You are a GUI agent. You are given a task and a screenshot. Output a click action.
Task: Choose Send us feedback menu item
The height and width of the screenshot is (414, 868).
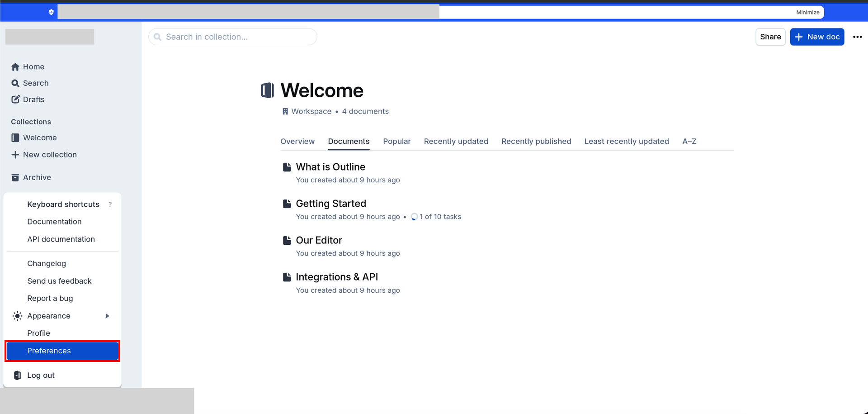pyautogui.click(x=62, y=281)
